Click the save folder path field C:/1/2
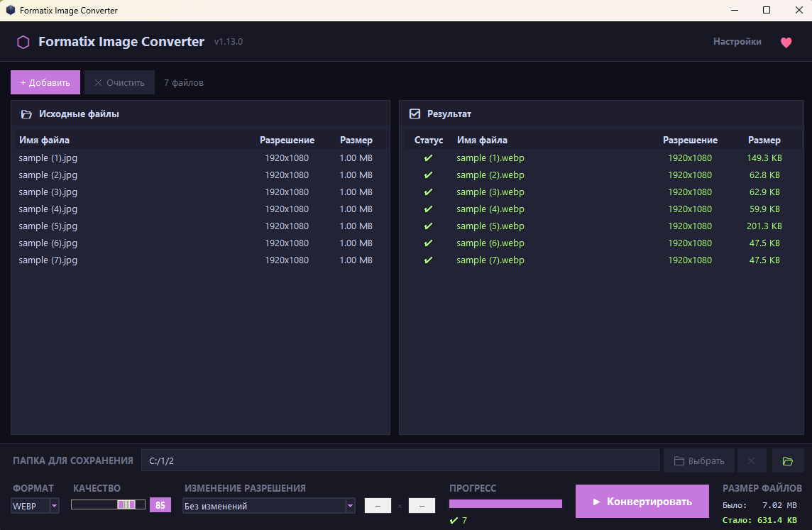Screen dimensions: 812x530 tap(400, 460)
